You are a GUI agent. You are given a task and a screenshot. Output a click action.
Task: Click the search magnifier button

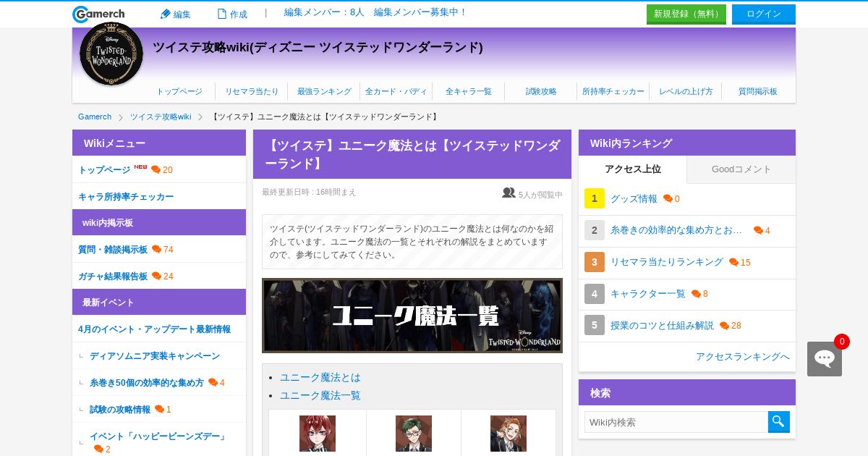pyautogui.click(x=779, y=422)
